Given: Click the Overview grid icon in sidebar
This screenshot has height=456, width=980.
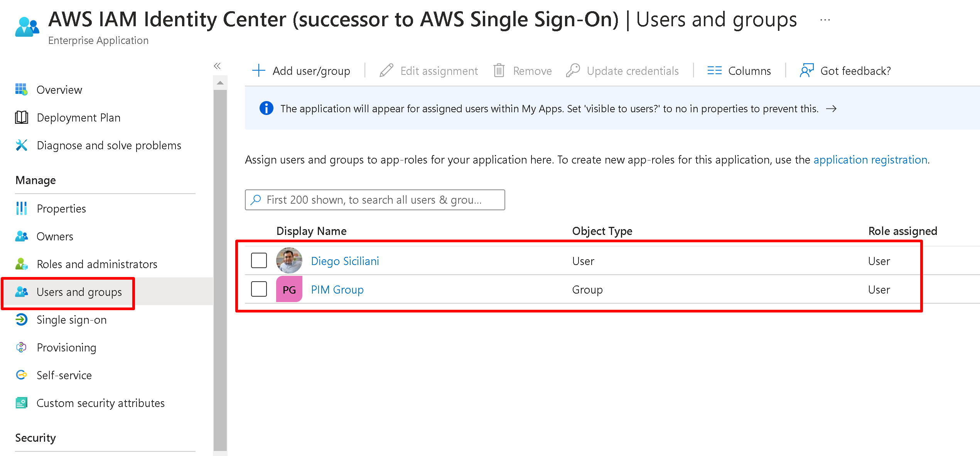Looking at the screenshot, I should (21, 90).
